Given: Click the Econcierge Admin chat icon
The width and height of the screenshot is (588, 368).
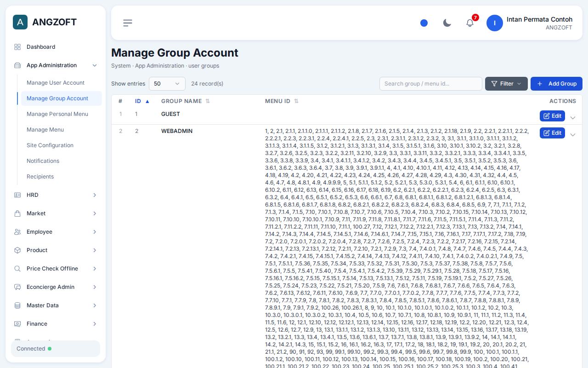Looking at the screenshot, I should (17, 287).
